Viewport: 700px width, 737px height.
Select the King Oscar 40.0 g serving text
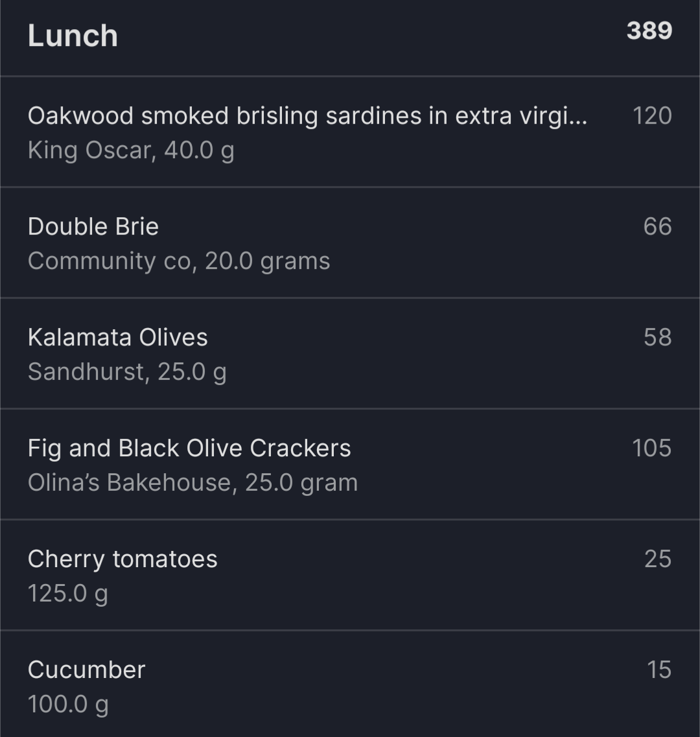point(131,151)
